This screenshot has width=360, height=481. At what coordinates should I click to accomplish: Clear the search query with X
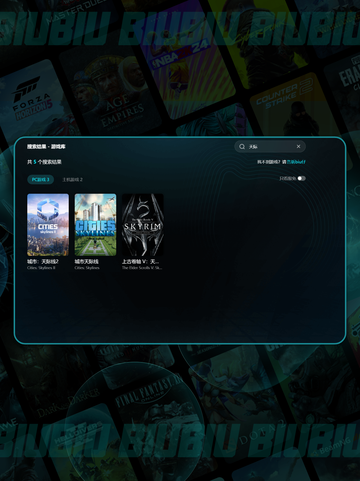click(298, 146)
